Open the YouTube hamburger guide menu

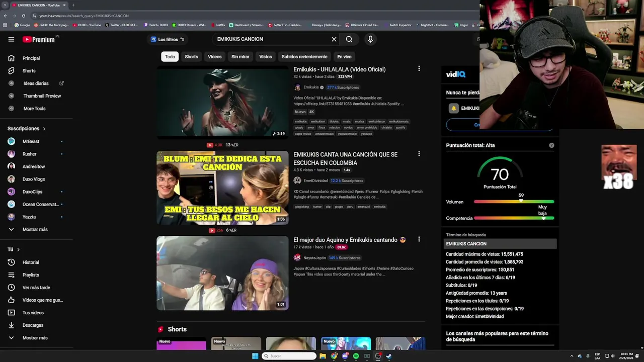coord(11,39)
